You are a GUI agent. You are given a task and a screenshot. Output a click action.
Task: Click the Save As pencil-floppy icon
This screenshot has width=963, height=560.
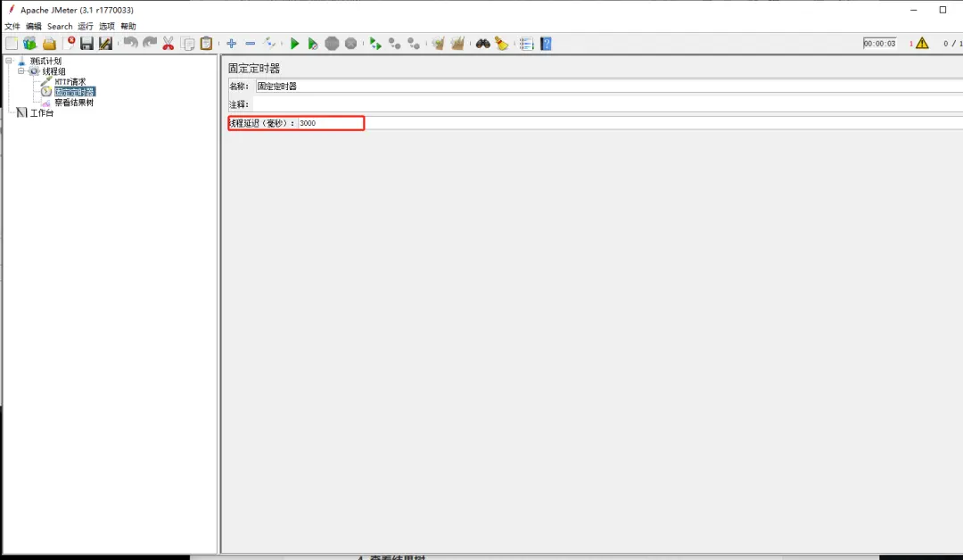click(105, 44)
